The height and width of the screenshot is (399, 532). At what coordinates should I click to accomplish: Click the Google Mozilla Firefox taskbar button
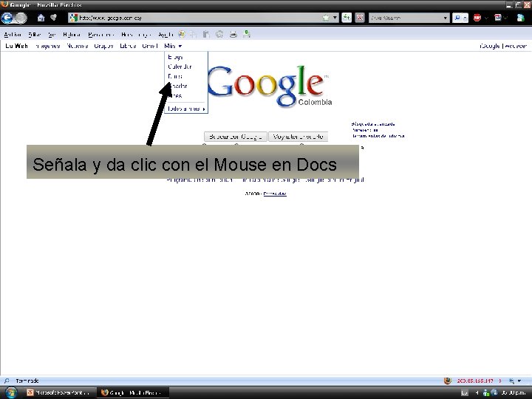point(133,392)
